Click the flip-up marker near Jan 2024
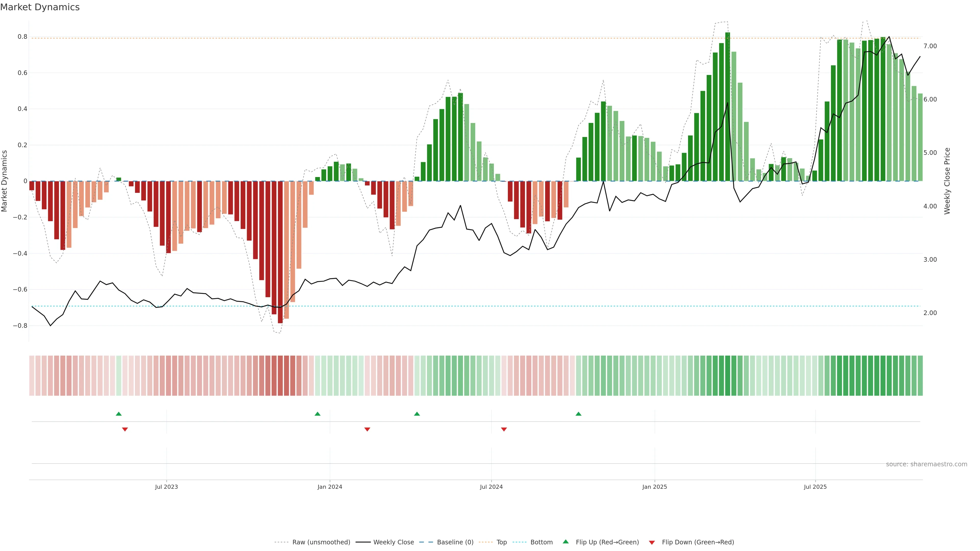980x551 pixels. tap(318, 414)
